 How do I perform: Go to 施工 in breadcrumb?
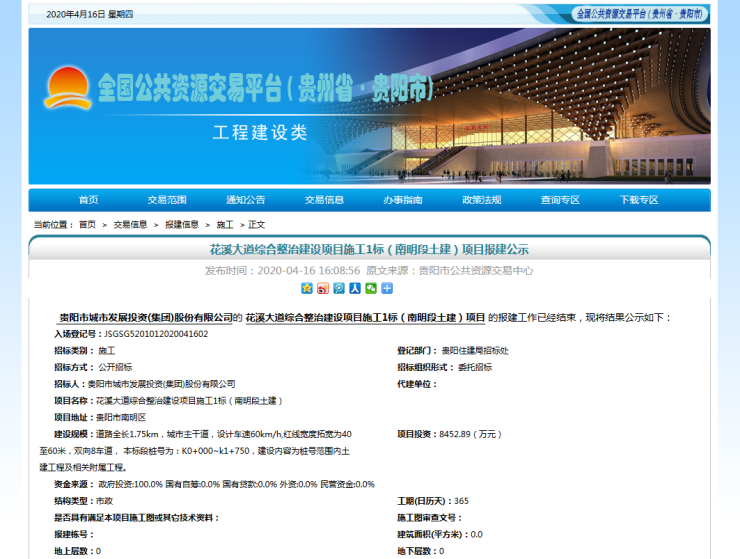225,225
